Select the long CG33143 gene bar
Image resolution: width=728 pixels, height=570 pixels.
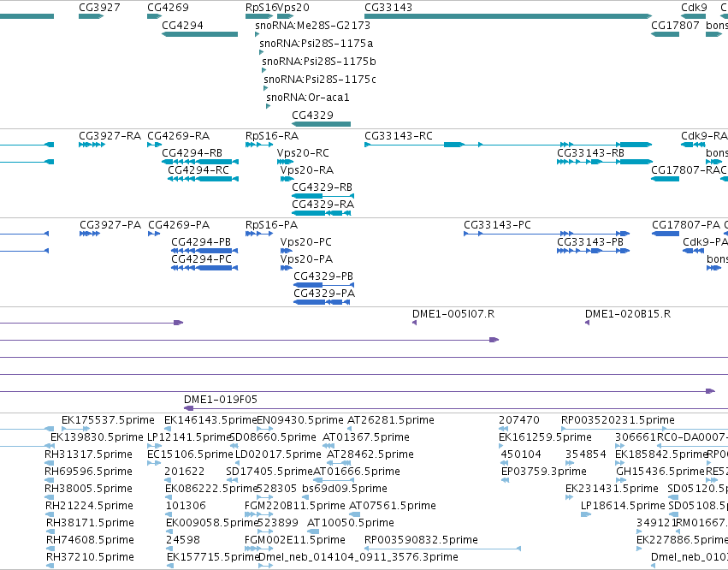[508, 16]
